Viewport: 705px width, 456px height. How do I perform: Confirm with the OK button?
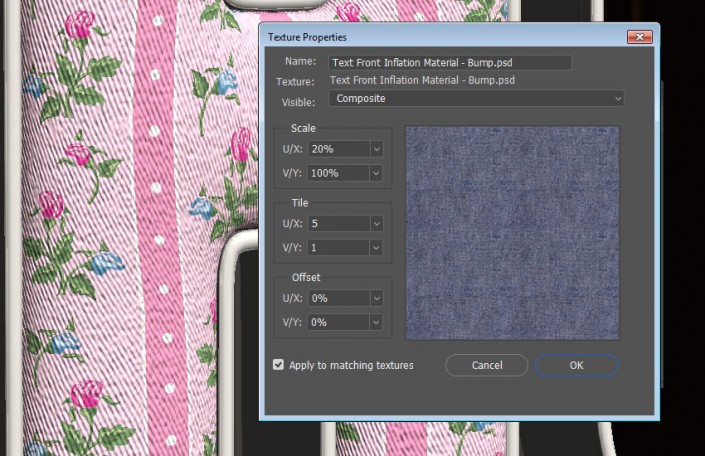click(576, 365)
